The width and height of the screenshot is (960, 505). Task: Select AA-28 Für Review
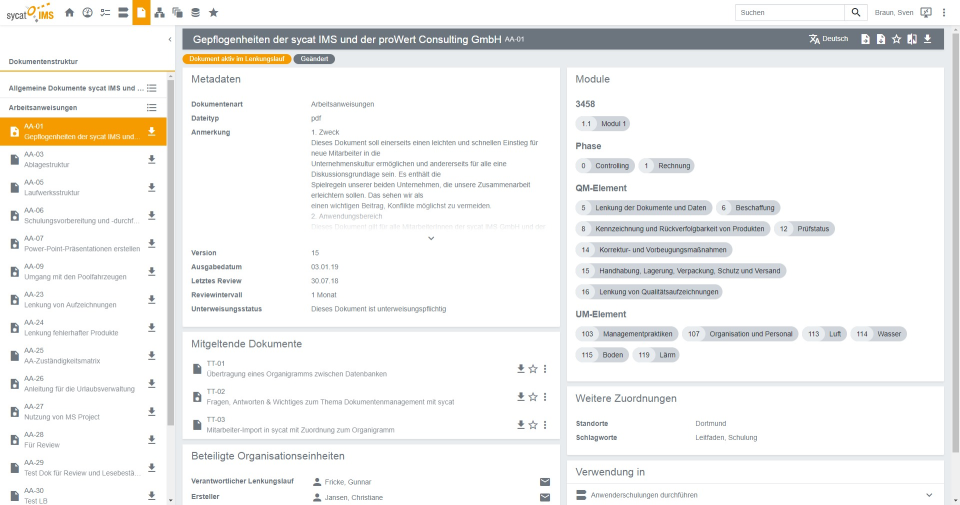pos(83,440)
